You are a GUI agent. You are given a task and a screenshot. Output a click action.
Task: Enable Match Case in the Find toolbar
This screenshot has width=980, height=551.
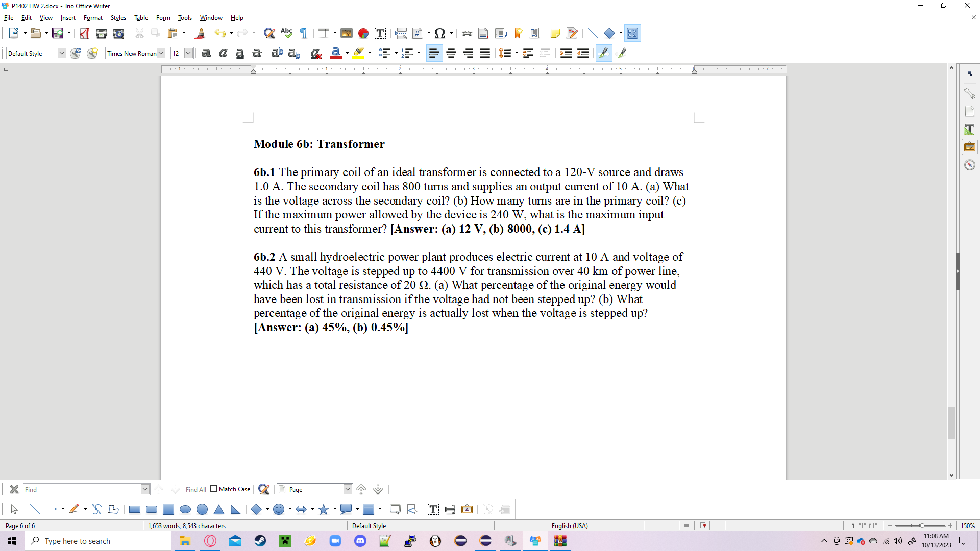click(214, 489)
